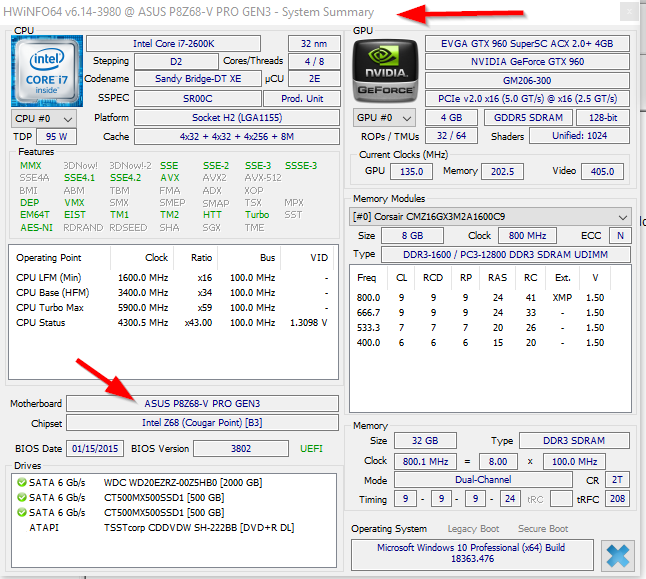Viewport: 646px width, 579px height.
Task: Click the ASUS P8Z68-V PRO GEN3 motherboard field
Action: tap(202, 403)
